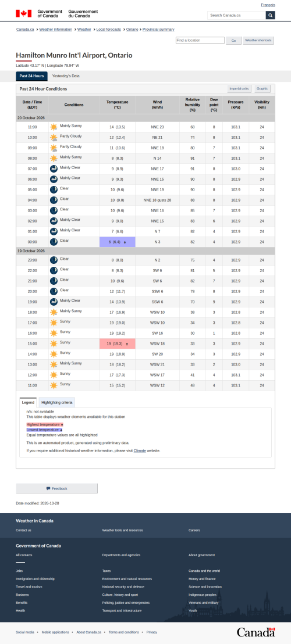Click the Mainly Clear icon for 01:00

tap(54, 232)
